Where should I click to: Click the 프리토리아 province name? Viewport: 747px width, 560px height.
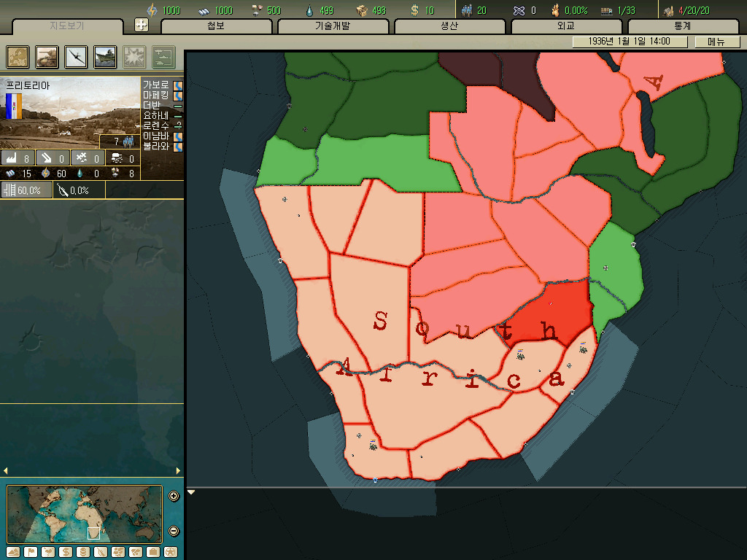(28, 86)
